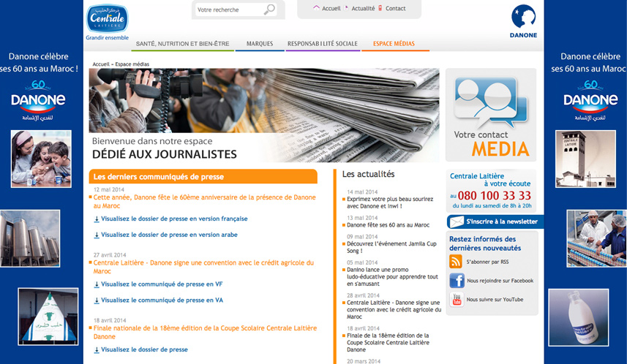Open Visualisez le dossier de presse link
The height and width of the screenshot is (364, 627).
144,349
